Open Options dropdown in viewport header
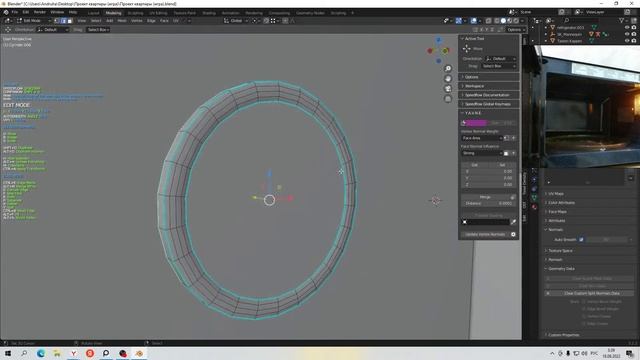This screenshot has height=360, width=640. click(516, 30)
